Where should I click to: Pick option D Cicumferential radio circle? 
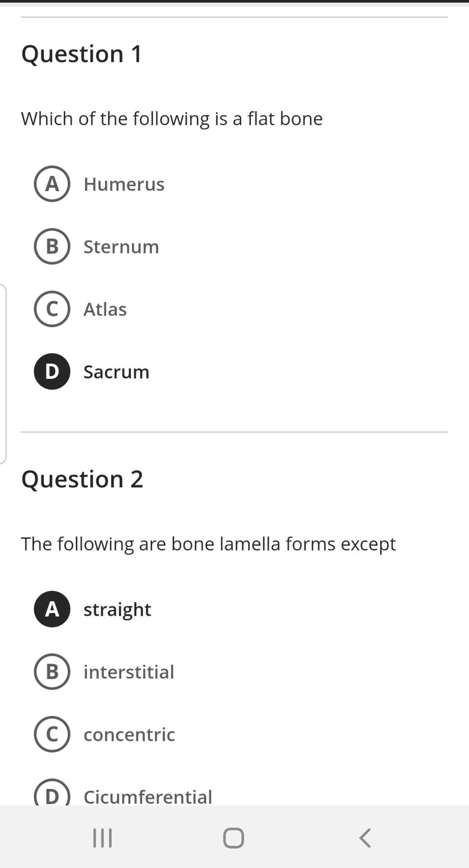click(52, 792)
